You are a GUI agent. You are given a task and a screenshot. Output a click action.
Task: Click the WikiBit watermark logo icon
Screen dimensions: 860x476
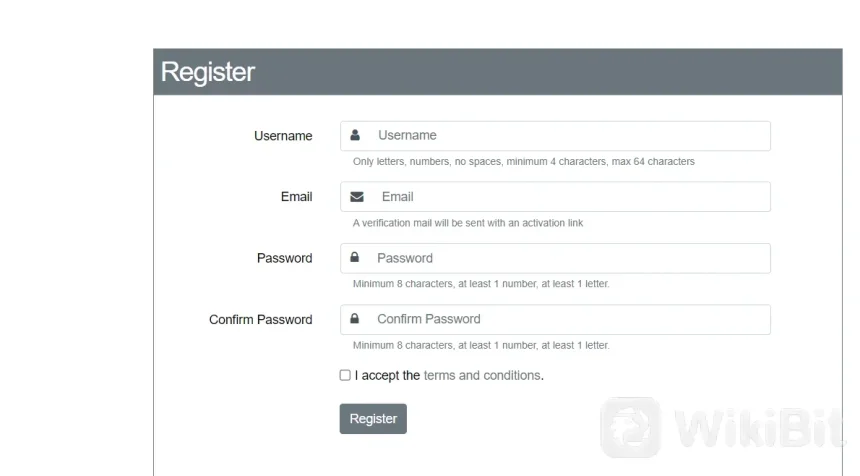630,427
